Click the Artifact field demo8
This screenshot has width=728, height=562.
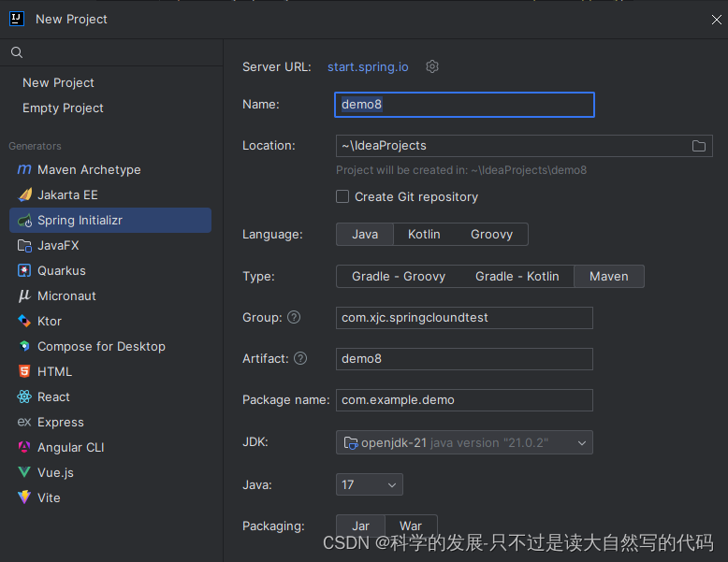464,359
